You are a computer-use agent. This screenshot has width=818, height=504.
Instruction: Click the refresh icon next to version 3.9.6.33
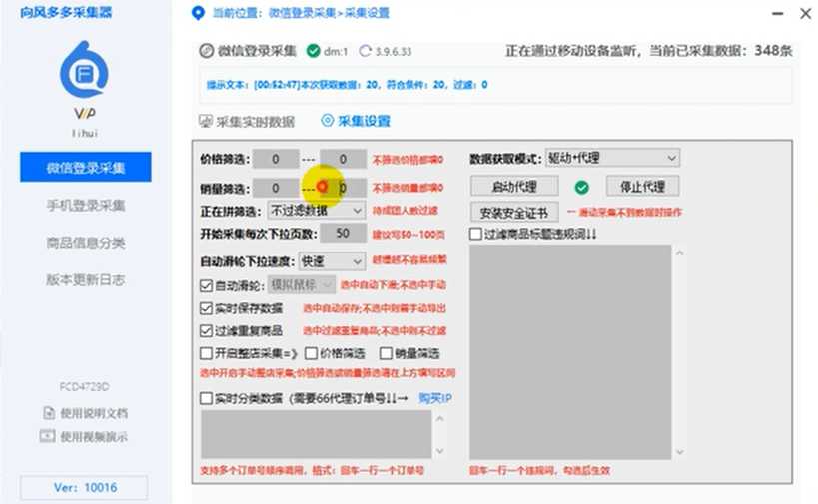(x=366, y=51)
